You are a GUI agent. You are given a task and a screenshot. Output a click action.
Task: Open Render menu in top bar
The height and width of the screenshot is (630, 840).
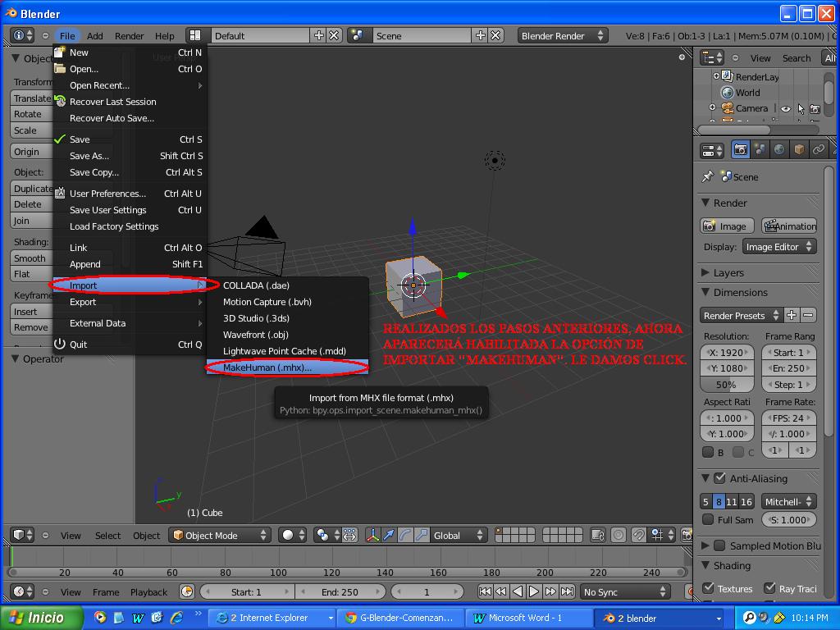[x=129, y=36]
